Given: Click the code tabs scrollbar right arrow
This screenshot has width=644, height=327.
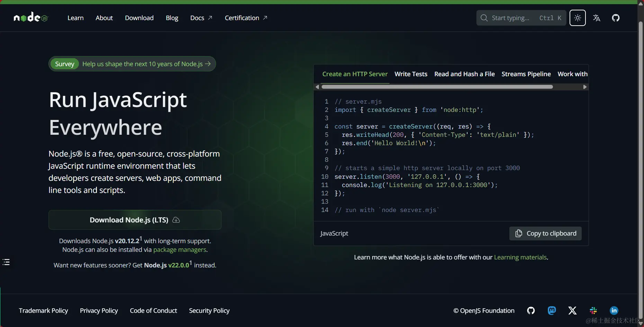Looking at the screenshot, I should click(585, 87).
